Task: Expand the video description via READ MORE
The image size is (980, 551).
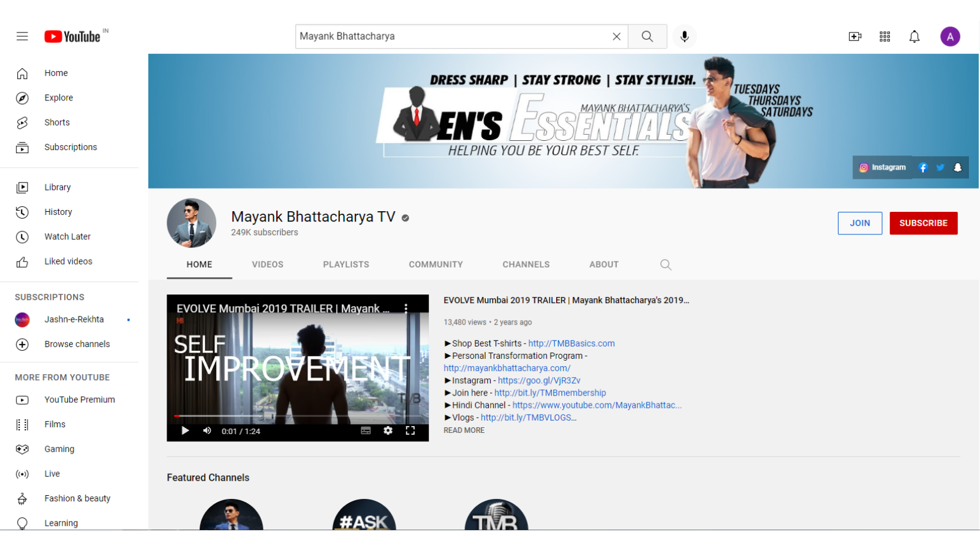Action: pos(464,430)
